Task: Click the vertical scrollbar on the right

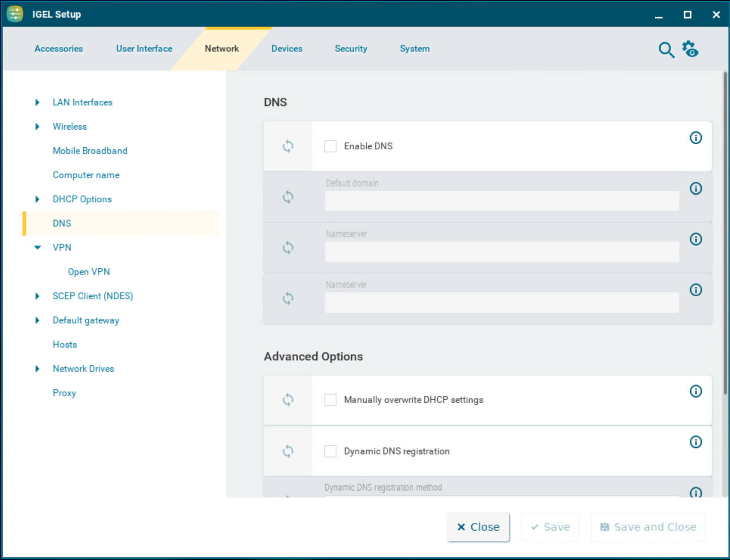Action: pos(725,232)
